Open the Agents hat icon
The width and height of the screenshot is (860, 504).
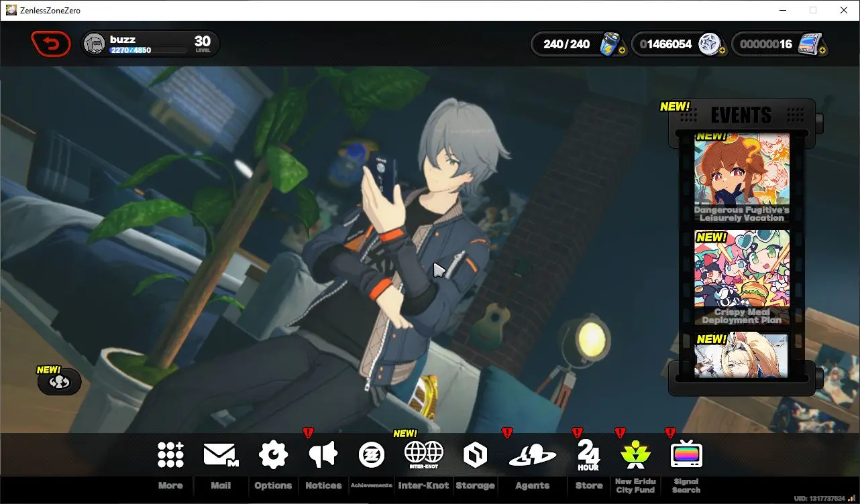click(533, 456)
